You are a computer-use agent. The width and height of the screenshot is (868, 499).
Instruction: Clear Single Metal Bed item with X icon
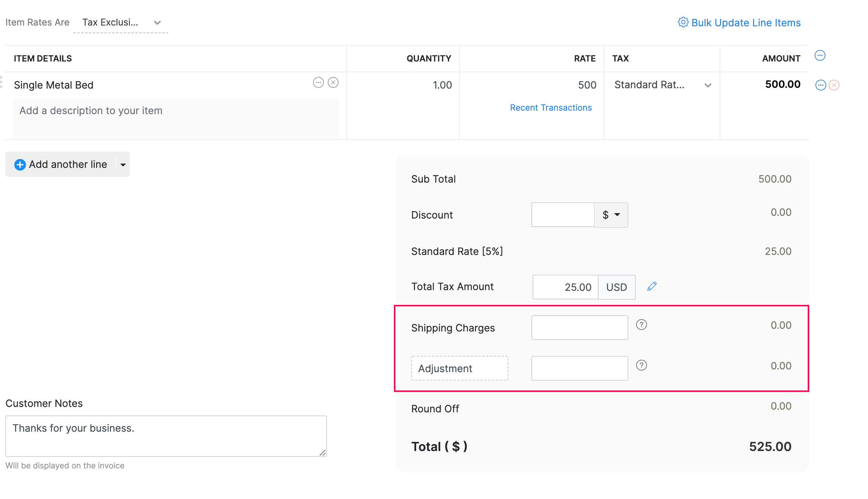point(333,82)
